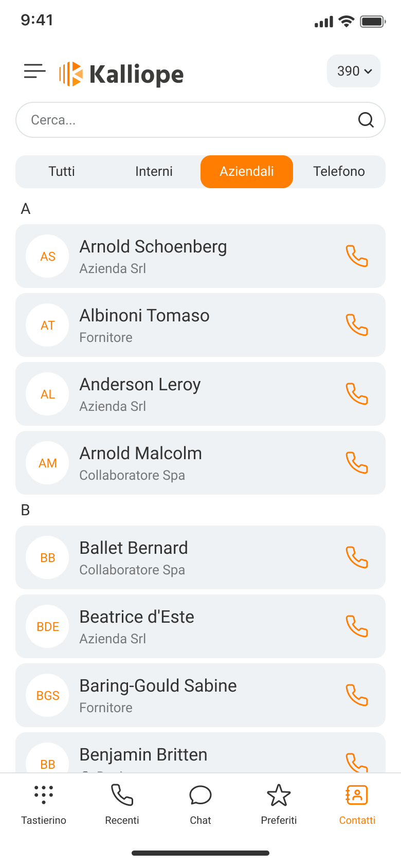The image size is (401, 868).
Task: Call Baring-Gould Sabine via phone icon
Action: point(357,695)
